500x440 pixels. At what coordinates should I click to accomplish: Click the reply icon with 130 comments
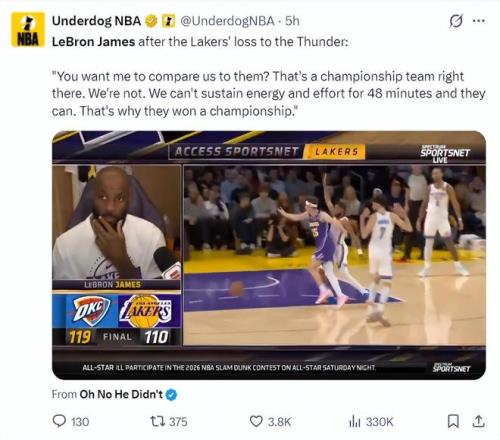pyautogui.click(x=59, y=421)
